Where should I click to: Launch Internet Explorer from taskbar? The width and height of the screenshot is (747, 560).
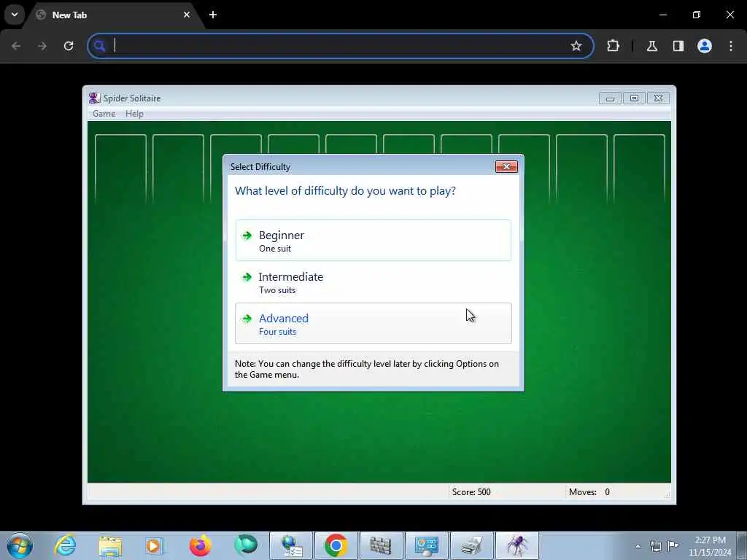click(x=65, y=545)
